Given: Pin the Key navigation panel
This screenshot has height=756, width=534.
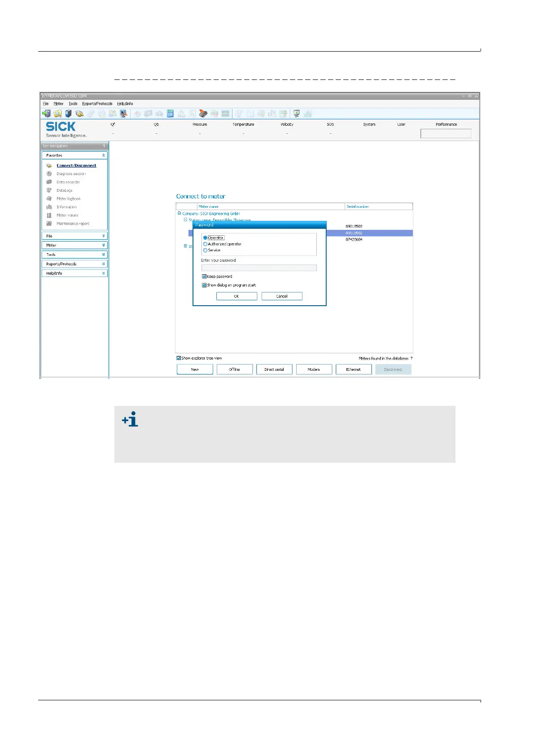Looking at the screenshot, I should coord(104,146).
